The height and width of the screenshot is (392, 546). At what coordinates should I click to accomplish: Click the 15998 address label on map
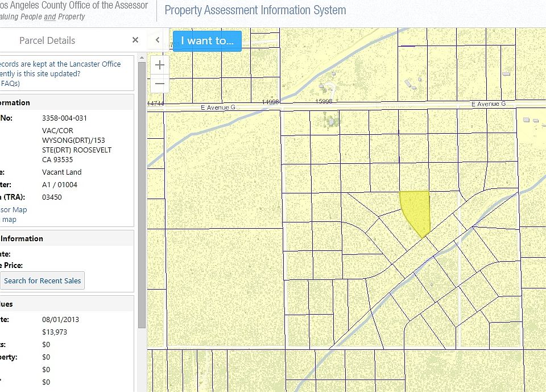tap(324, 101)
